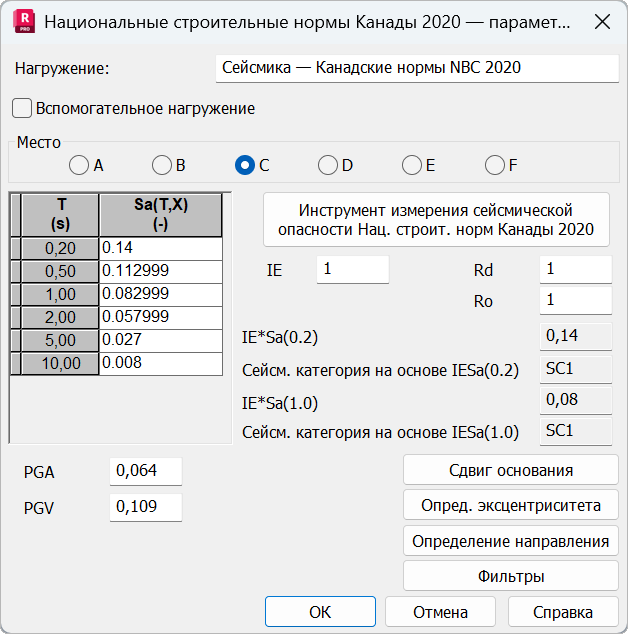This screenshot has width=628, height=634.
Task: Edit Sa cell with value 0.112999
Action: (x=161, y=271)
